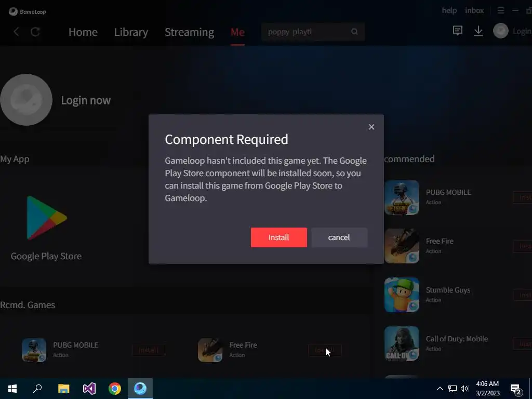
Task: Open Call of Duty: Mobile icon
Action: [x=402, y=344]
